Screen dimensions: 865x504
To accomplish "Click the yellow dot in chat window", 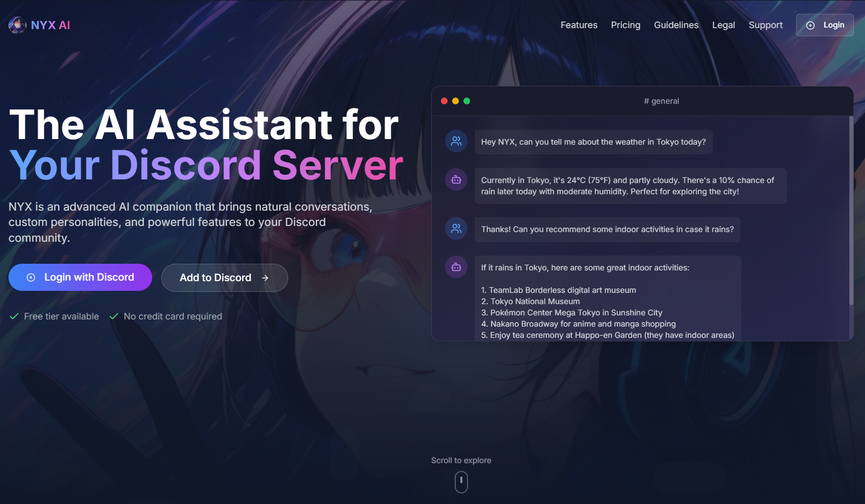I will 455,101.
